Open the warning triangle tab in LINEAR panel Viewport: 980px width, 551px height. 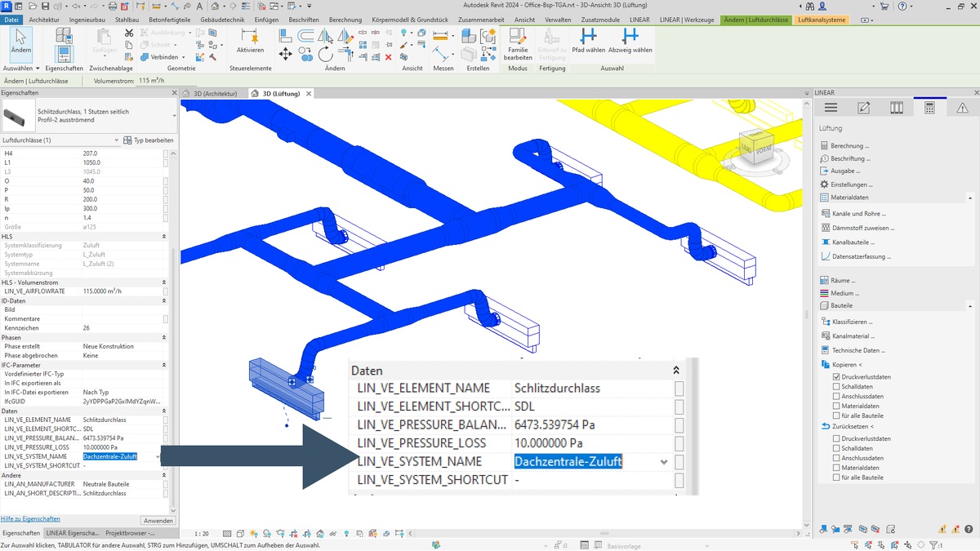click(x=962, y=108)
